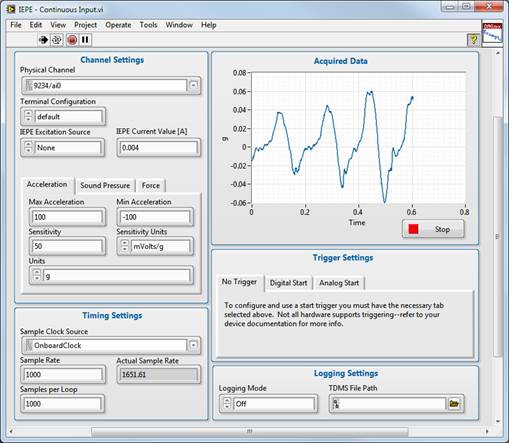Viewport: 509px width, 443px height.
Task: Click the Run arrow toolbar icon
Action: coord(43,40)
